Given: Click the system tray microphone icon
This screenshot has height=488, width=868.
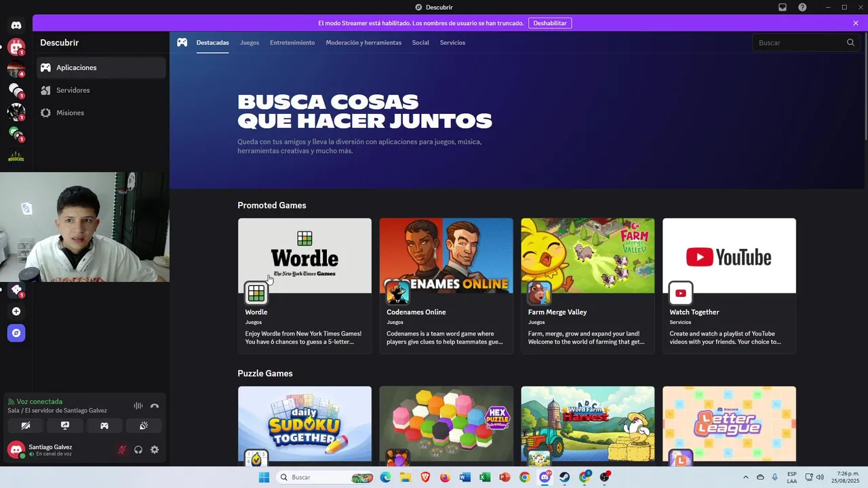Looking at the screenshot, I should [774, 477].
